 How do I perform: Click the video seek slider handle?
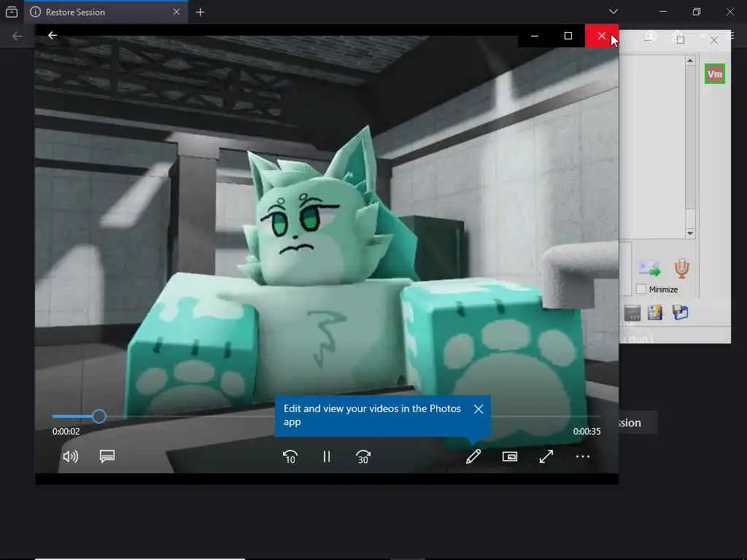99,416
